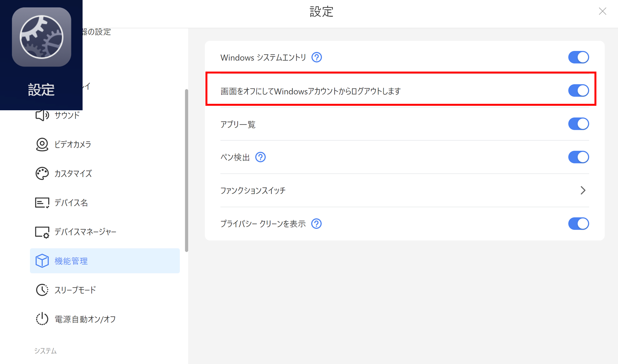This screenshot has height=364, width=618.
Task: Expand the ファンクションスイッチ chevron
Action: tap(583, 191)
